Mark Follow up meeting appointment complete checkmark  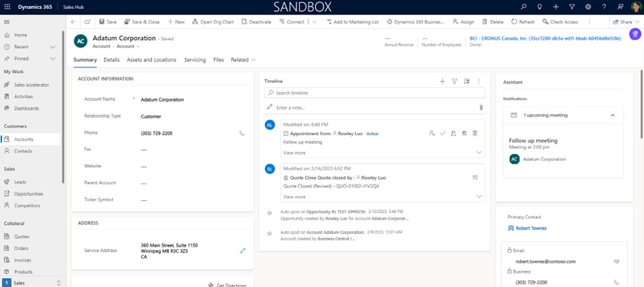click(x=443, y=134)
